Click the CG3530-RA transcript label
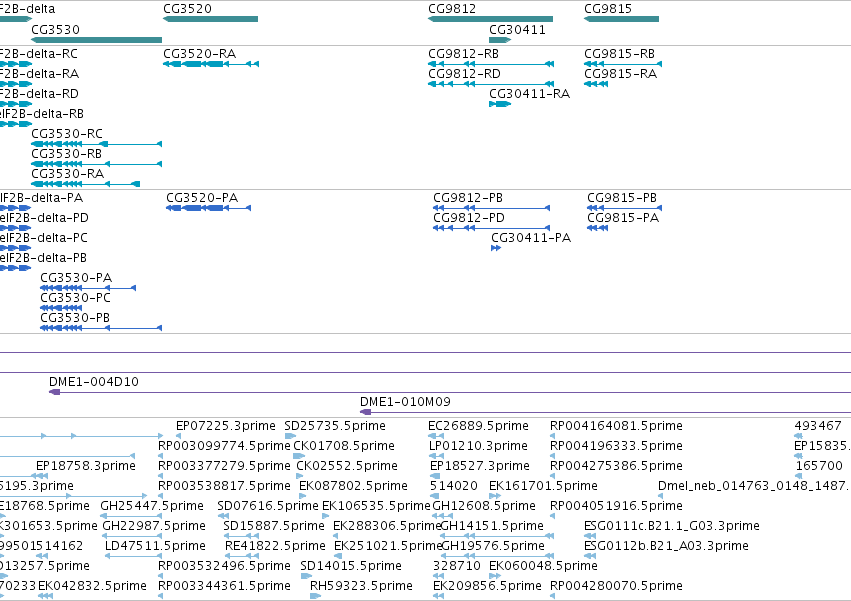Screen dimensions: 851x601 click(x=68, y=174)
